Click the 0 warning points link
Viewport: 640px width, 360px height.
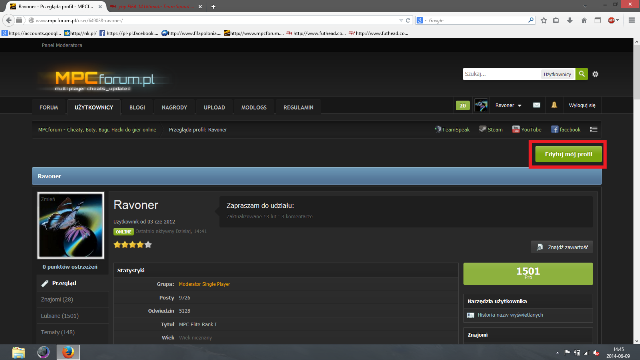[x=70, y=267]
